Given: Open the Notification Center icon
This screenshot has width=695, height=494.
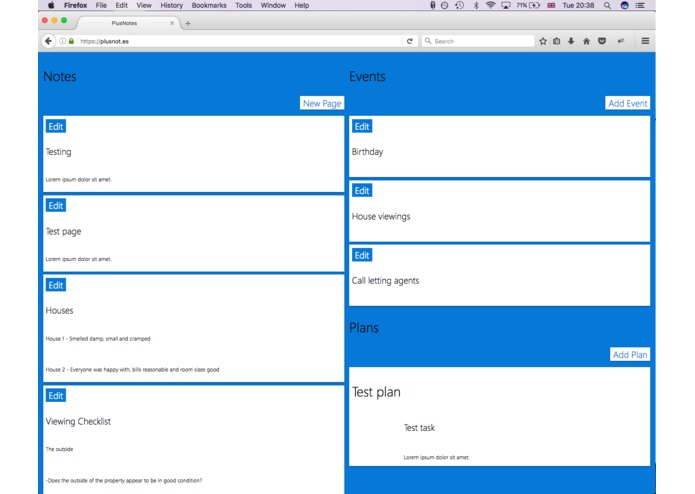Looking at the screenshot, I should coord(640,5).
